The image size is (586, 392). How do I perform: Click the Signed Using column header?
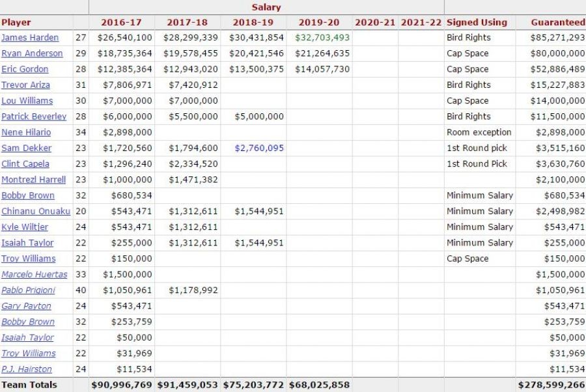pos(477,22)
